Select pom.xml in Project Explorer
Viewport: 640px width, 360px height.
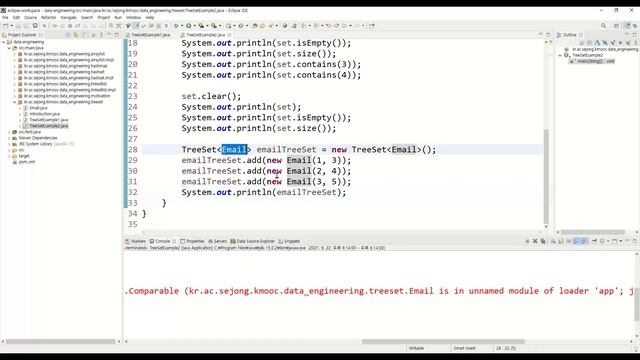[x=27, y=162]
